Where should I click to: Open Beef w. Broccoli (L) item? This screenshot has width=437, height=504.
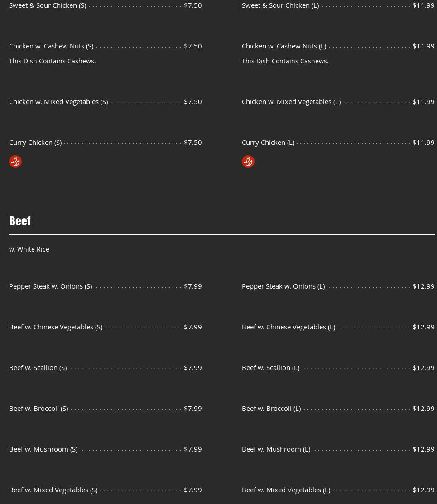pyautogui.click(x=271, y=409)
